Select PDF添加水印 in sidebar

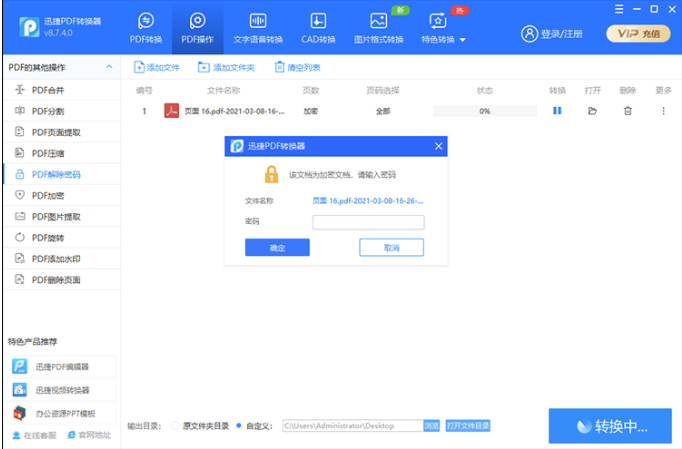point(62,259)
